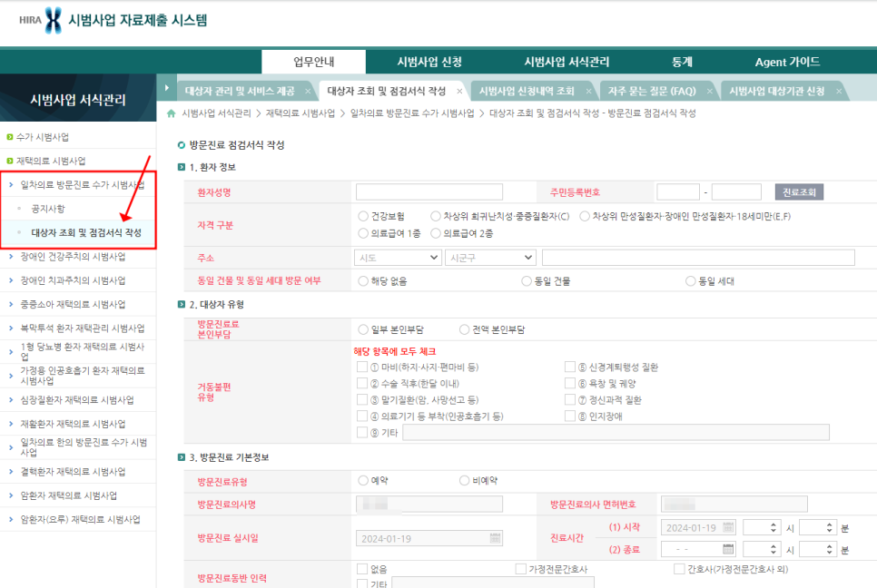Close the 자주 묻는 질문 (FAQ) tab

pyautogui.click(x=710, y=91)
